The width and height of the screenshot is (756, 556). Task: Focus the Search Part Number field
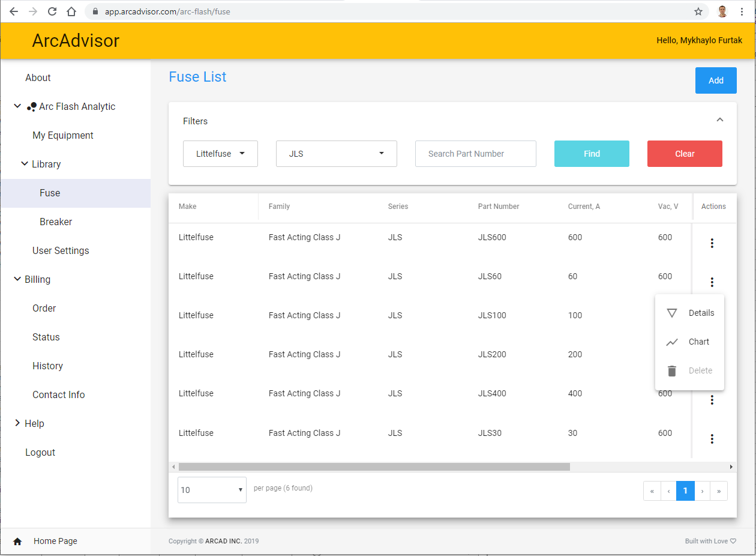click(475, 154)
